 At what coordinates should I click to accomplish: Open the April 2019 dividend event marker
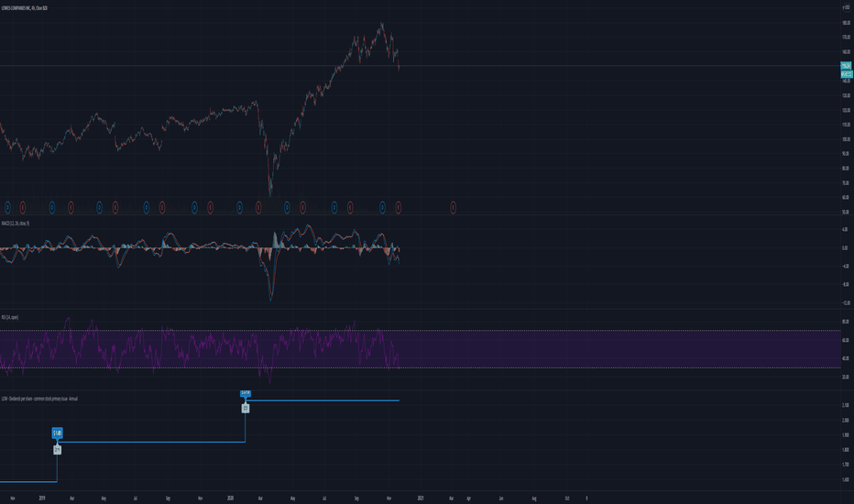[99, 207]
